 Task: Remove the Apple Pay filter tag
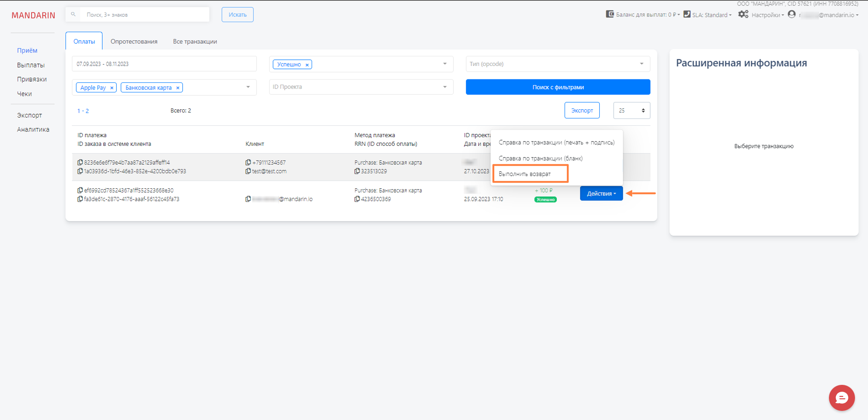[x=112, y=88]
